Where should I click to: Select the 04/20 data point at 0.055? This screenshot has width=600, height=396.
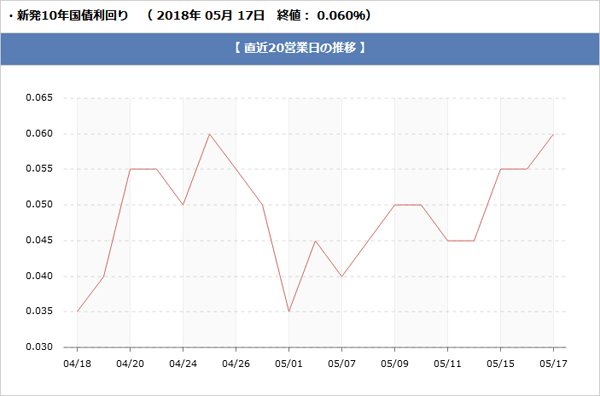click(130, 169)
